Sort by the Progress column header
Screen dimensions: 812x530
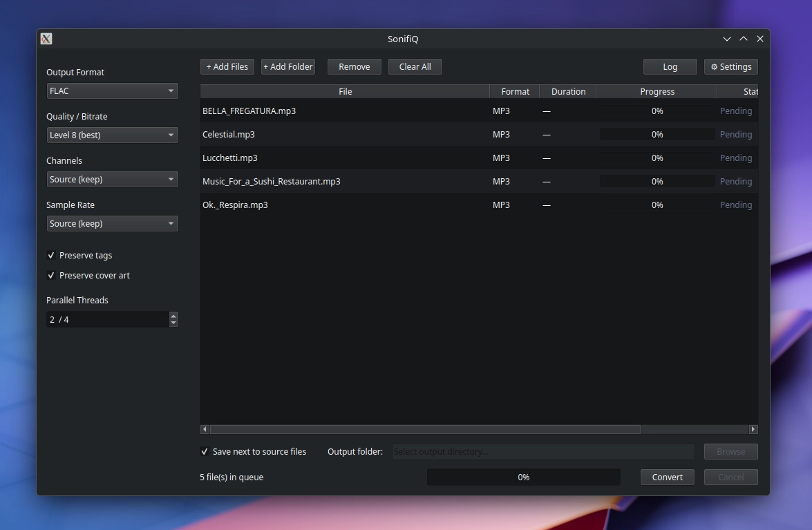pos(657,92)
